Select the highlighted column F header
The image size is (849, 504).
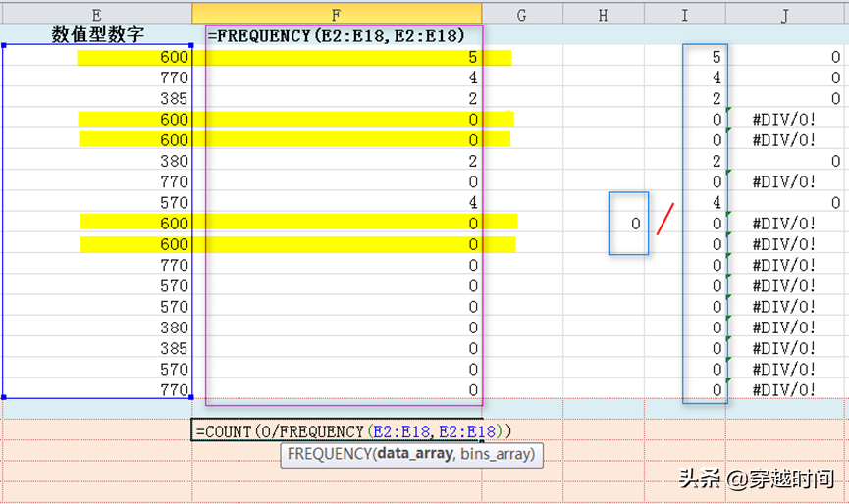click(x=337, y=15)
